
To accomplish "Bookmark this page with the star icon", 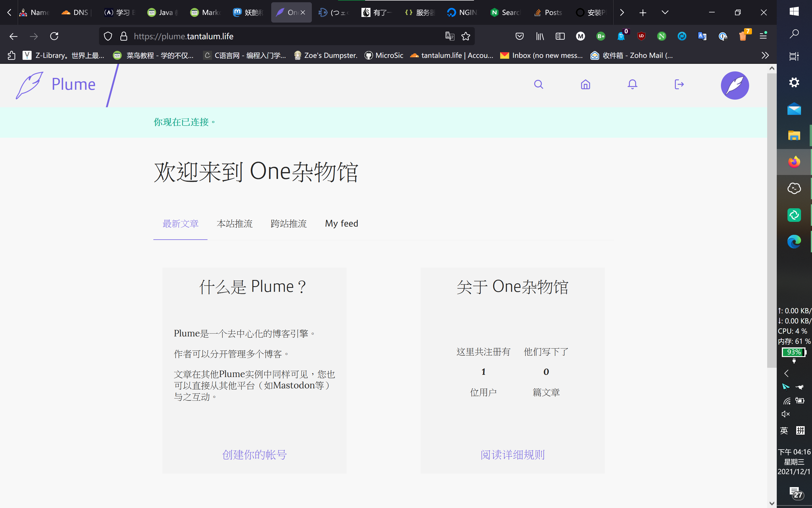I will point(466,36).
